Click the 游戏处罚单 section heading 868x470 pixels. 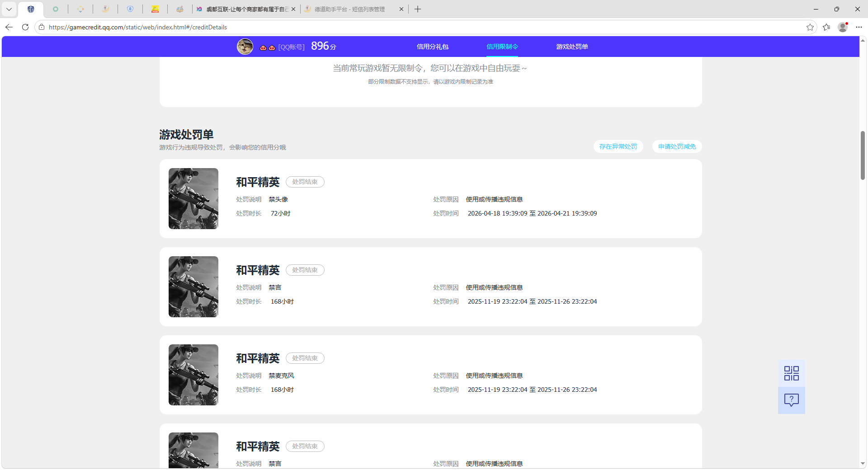186,134
